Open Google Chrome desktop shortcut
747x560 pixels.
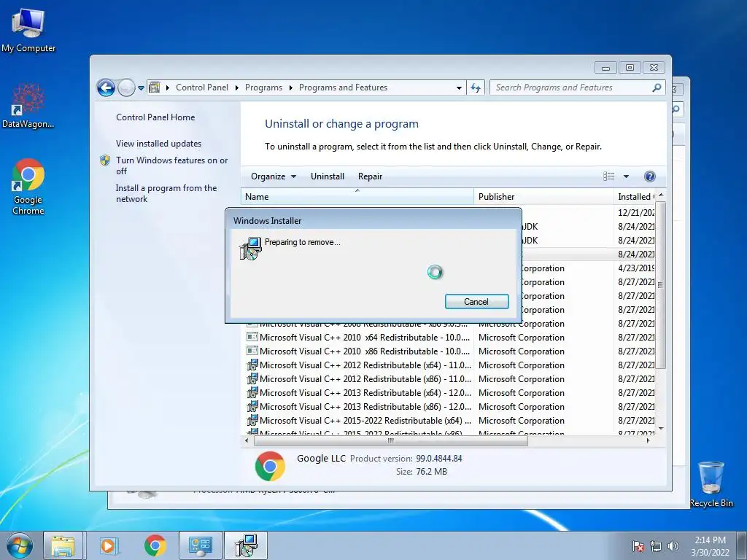click(28, 187)
